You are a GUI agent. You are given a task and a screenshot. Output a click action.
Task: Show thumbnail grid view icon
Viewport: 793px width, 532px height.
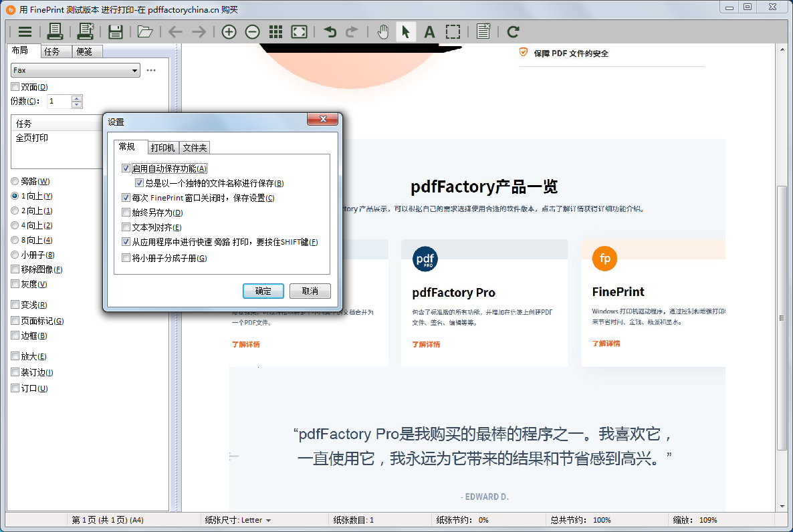275,32
